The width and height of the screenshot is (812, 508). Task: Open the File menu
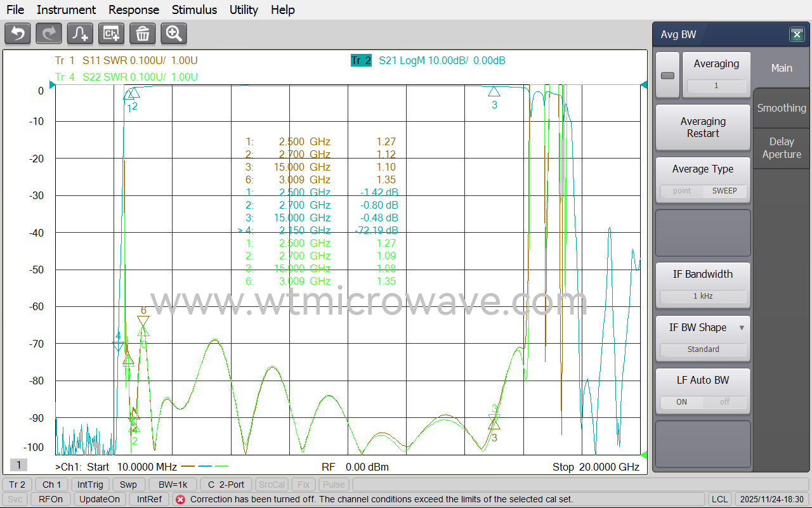tap(15, 10)
